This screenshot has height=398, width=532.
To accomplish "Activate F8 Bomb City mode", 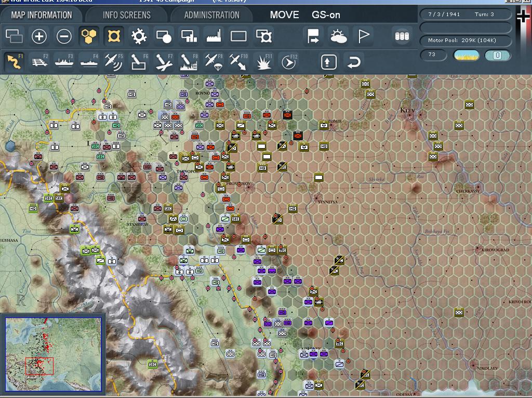I will coord(189,62).
